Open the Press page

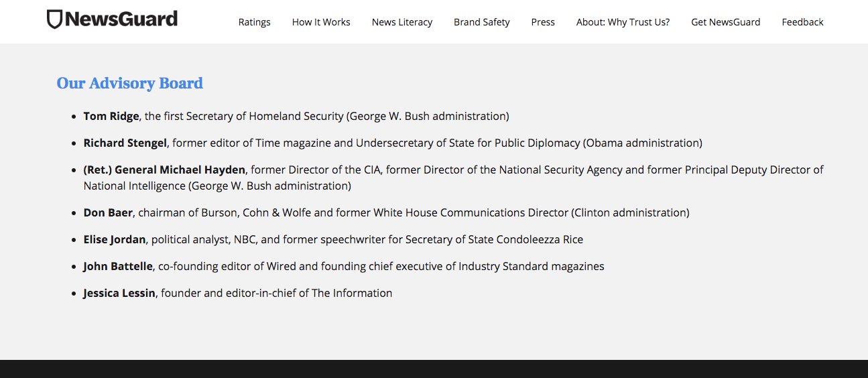543,22
